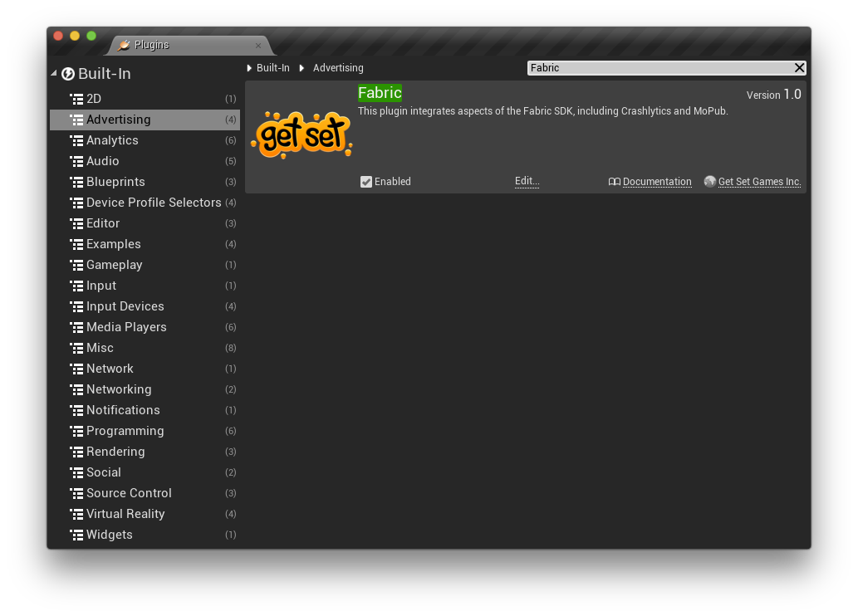Select the Advertising category
The width and height of the screenshot is (858, 616).
click(x=145, y=120)
